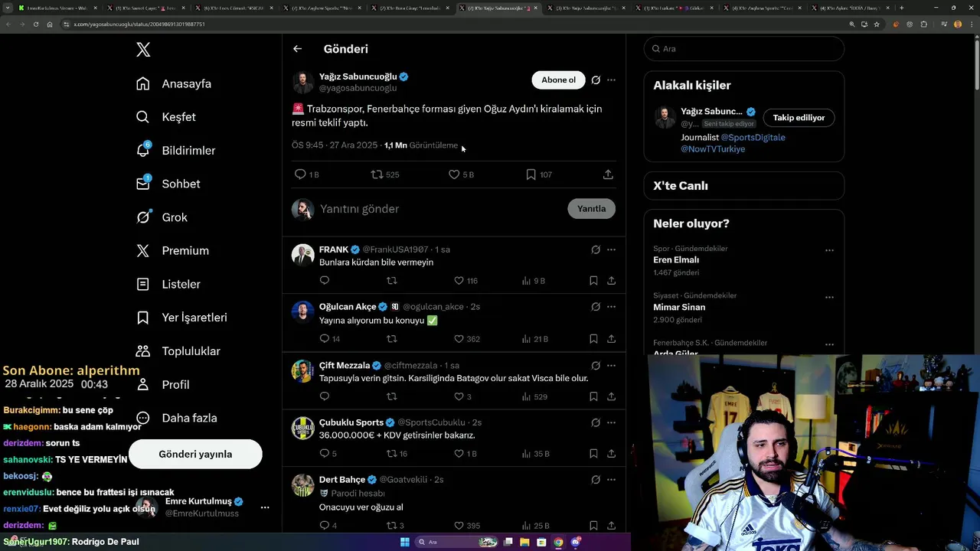980x551 pixels.
Task: Click Gönderi yayınla button
Action: 195,454
